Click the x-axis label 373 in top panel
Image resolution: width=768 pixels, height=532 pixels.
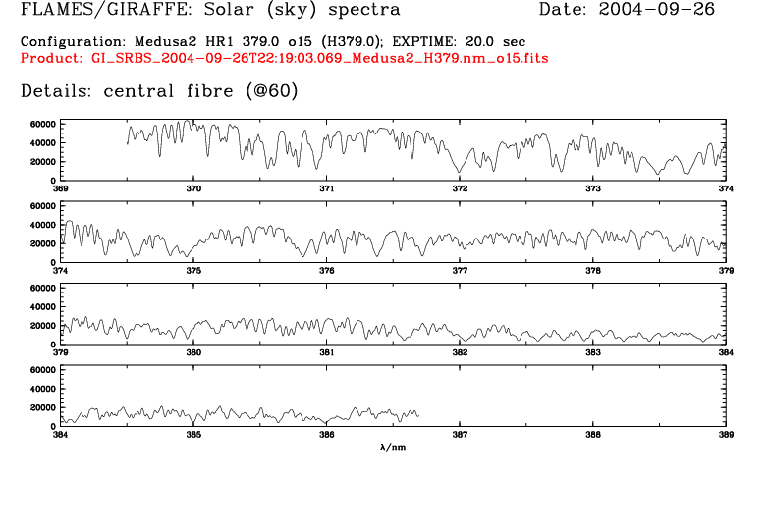[592, 188]
